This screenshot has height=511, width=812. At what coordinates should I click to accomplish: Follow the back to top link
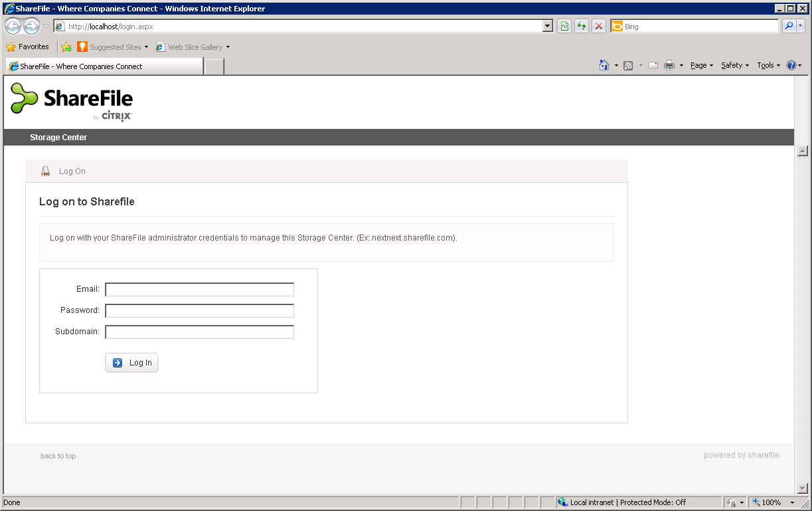point(58,456)
